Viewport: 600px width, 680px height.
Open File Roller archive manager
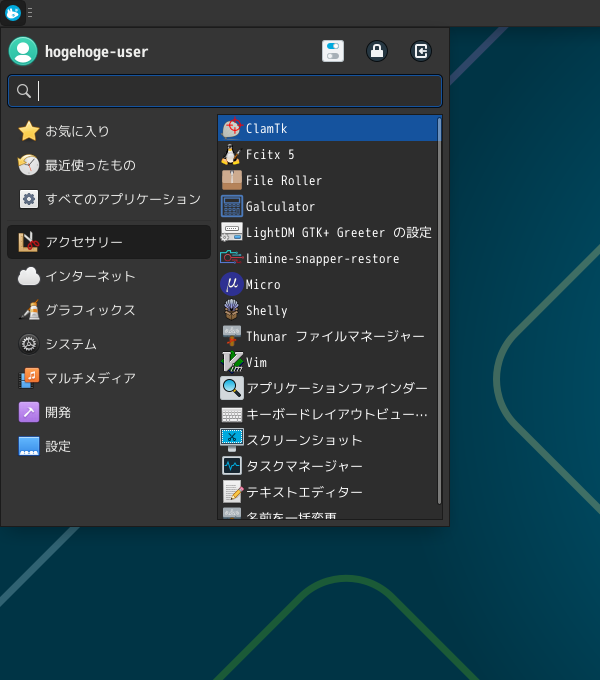pos(283,181)
